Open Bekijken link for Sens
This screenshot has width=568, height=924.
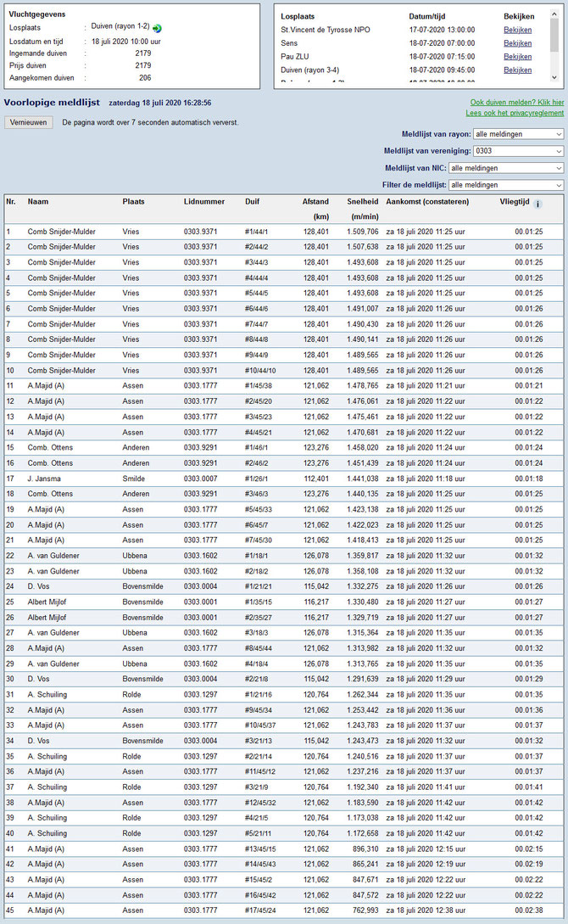[517, 43]
